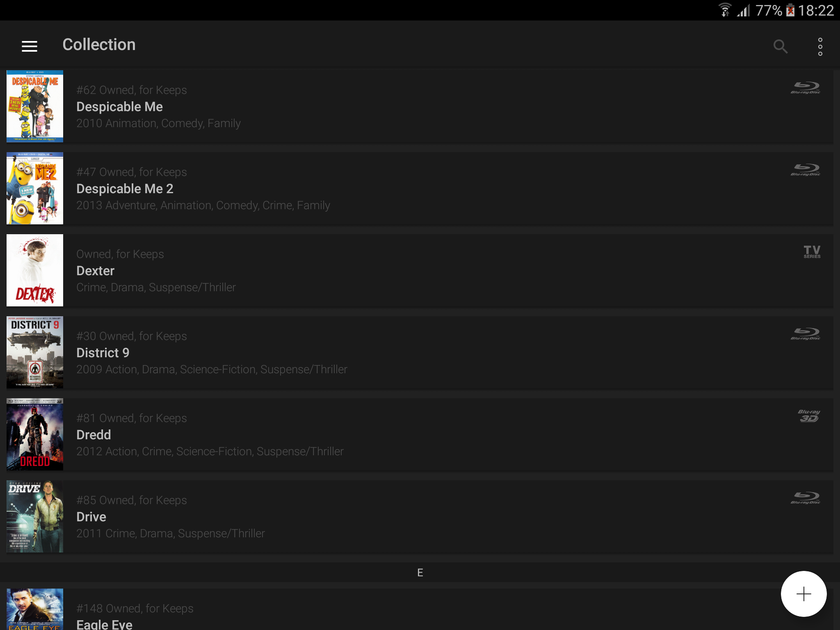Screen dimensions: 840x630
Task: Expand the E section separator
Action: [x=420, y=573]
